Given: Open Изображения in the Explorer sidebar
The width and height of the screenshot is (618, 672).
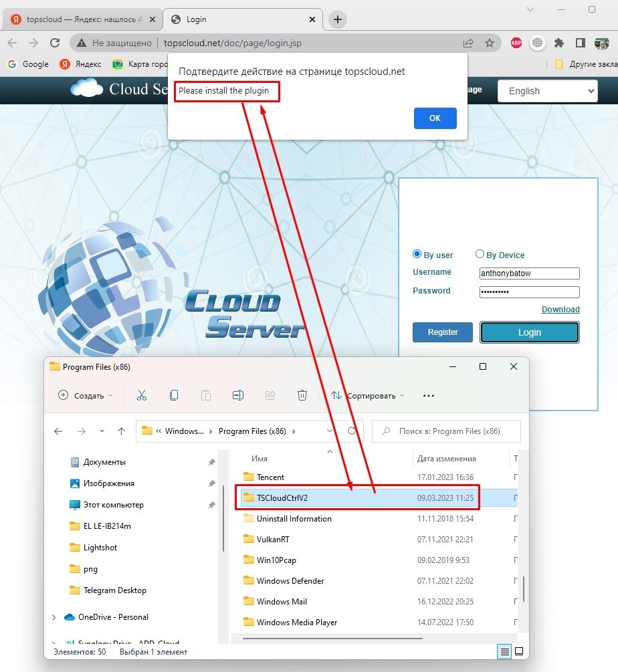Looking at the screenshot, I should pos(108,483).
